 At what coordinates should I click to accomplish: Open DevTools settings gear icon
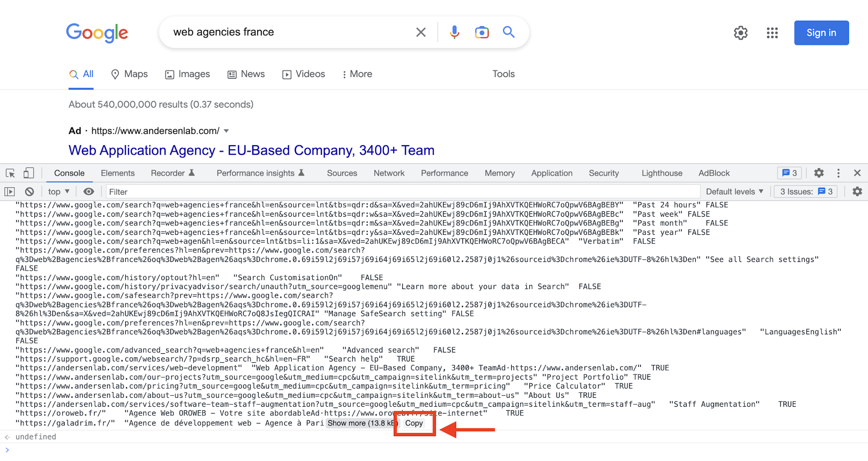pos(819,173)
